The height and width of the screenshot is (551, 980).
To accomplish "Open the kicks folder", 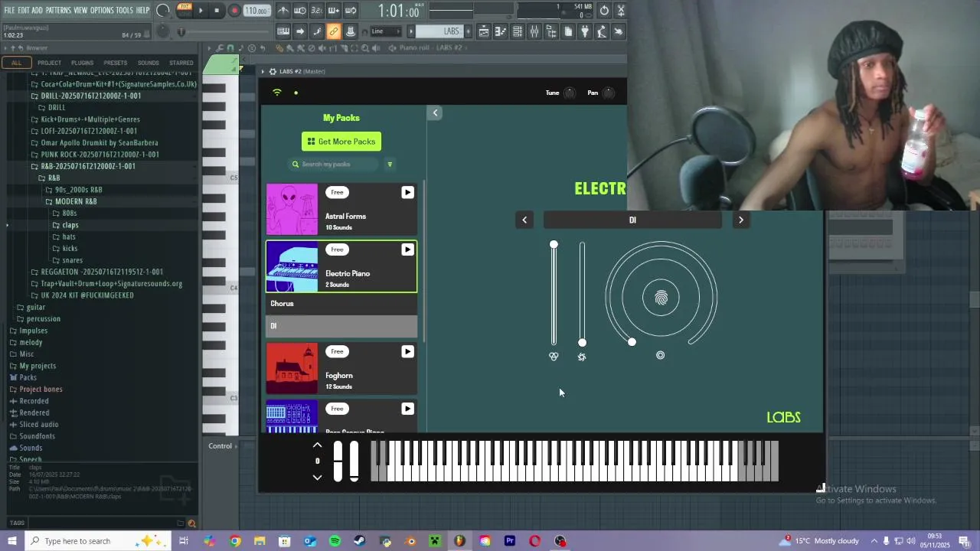I will tap(70, 249).
